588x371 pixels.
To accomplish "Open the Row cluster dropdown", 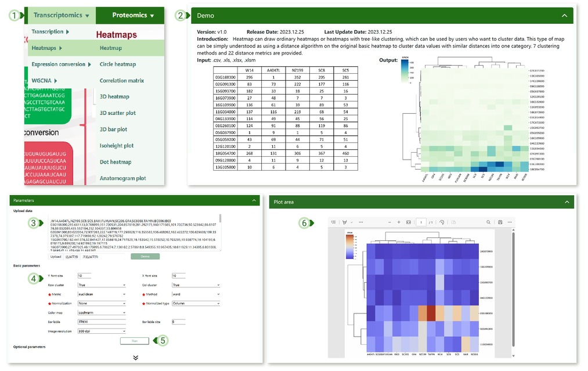I will 102,285.
